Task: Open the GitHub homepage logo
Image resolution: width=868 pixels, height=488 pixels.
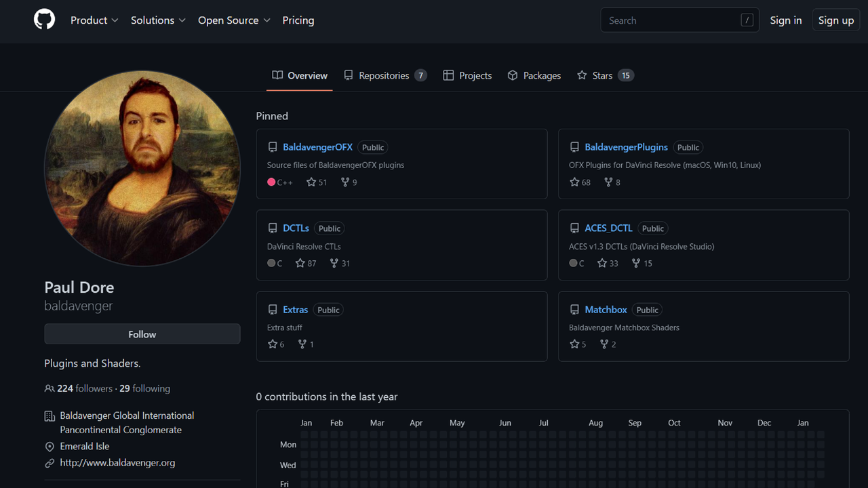Action: point(45,20)
